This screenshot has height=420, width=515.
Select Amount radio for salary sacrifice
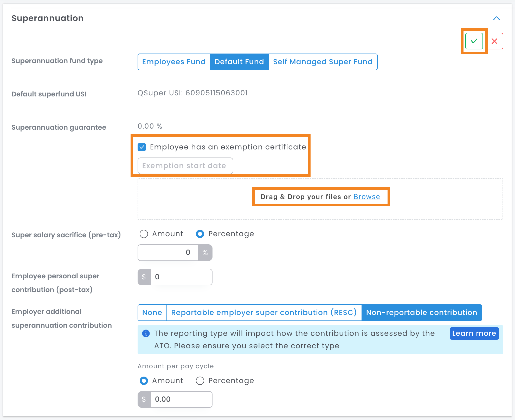[x=144, y=234]
